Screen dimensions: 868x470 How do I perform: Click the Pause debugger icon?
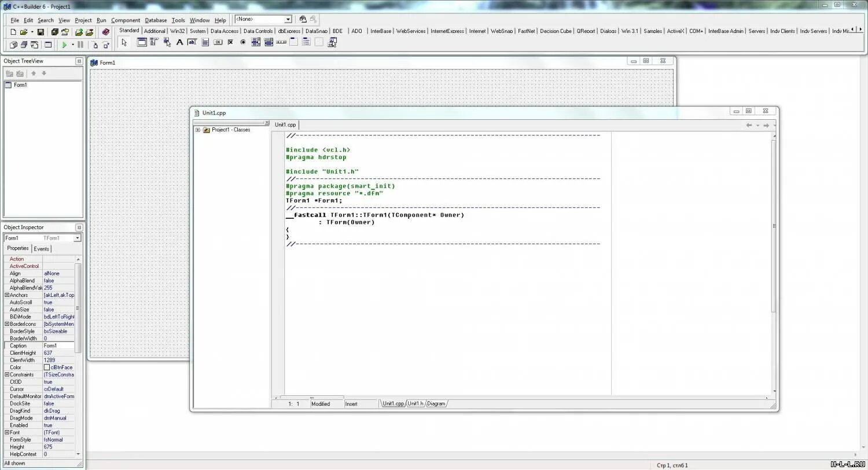tap(80, 45)
